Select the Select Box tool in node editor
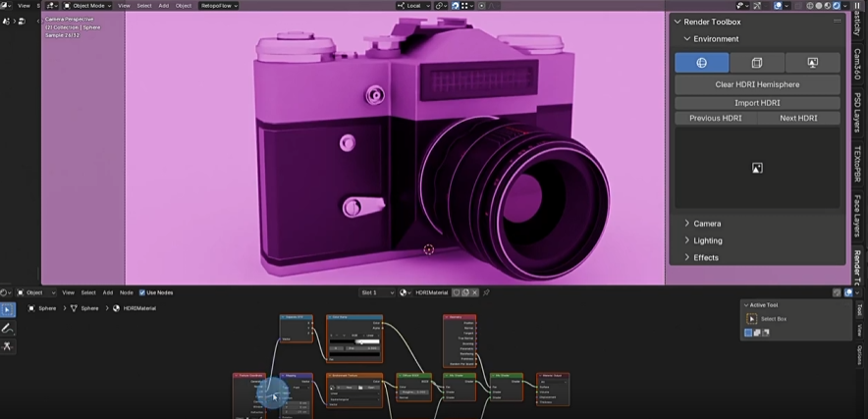This screenshot has width=868, height=419. [x=8, y=310]
